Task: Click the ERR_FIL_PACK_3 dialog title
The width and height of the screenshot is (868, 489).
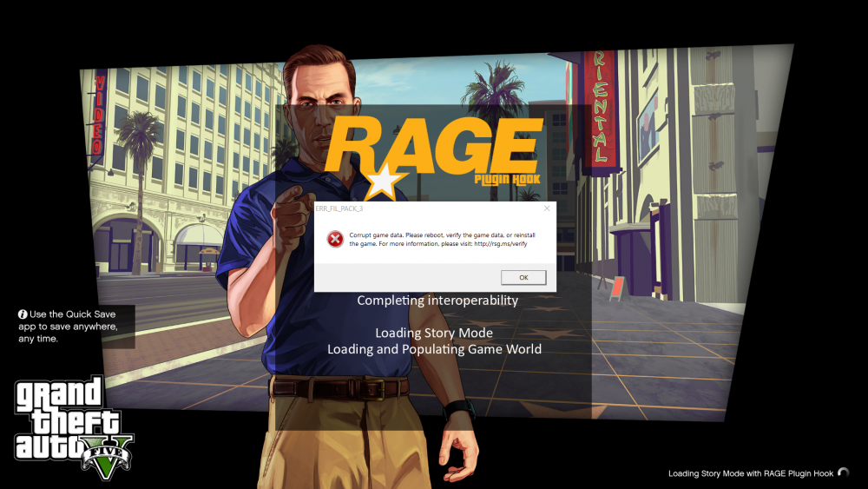Action: coord(339,208)
